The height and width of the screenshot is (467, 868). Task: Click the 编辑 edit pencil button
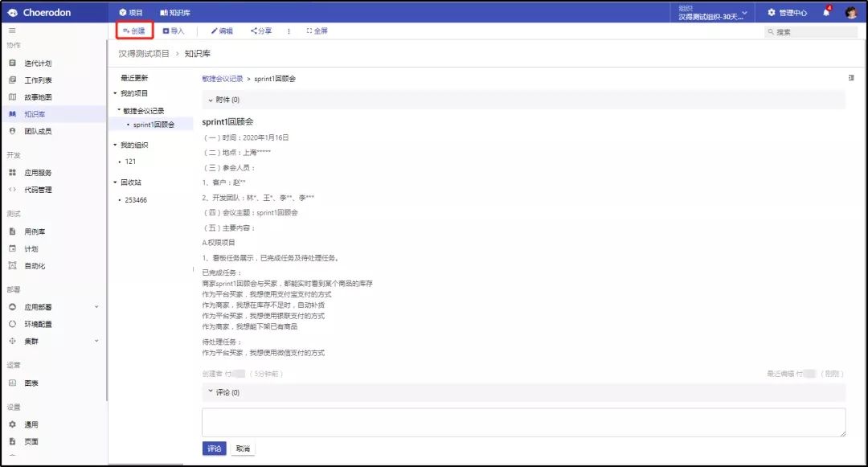[x=222, y=31]
